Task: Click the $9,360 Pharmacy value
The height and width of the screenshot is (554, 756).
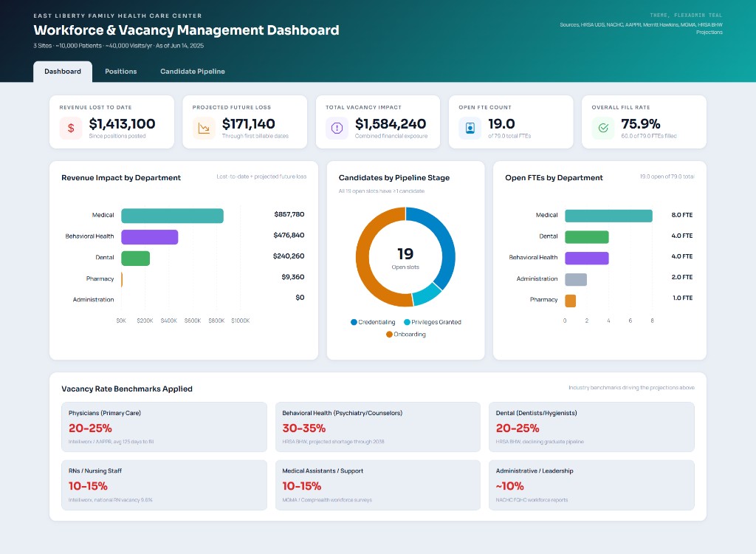Action: click(x=293, y=276)
